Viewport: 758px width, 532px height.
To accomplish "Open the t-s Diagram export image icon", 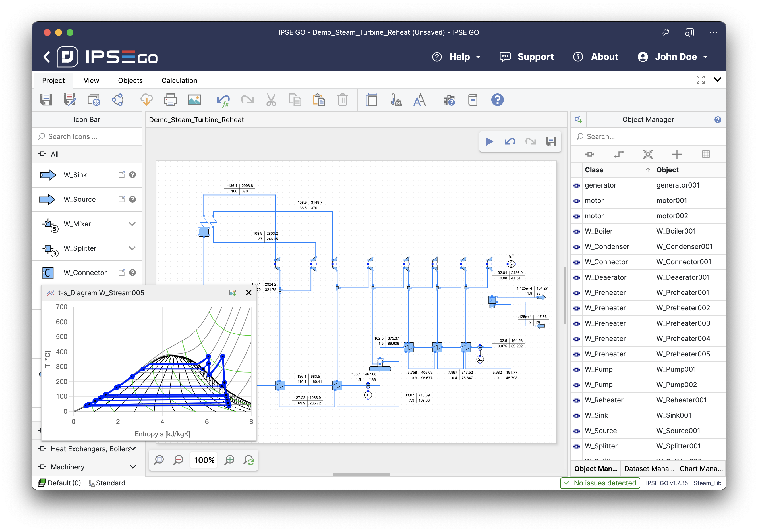I will (x=233, y=293).
